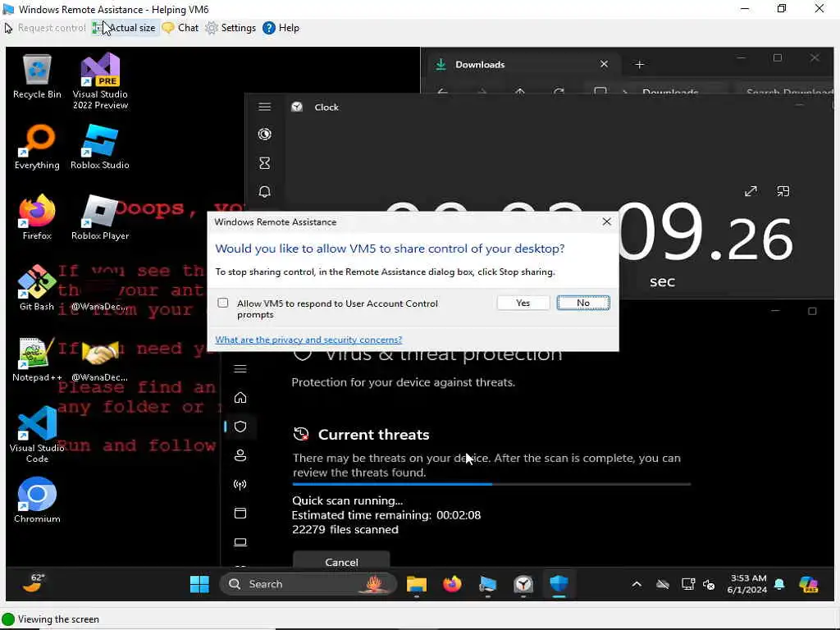840x630 pixels.
Task: Click the Keep on top icon in Clock
Action: click(783, 191)
